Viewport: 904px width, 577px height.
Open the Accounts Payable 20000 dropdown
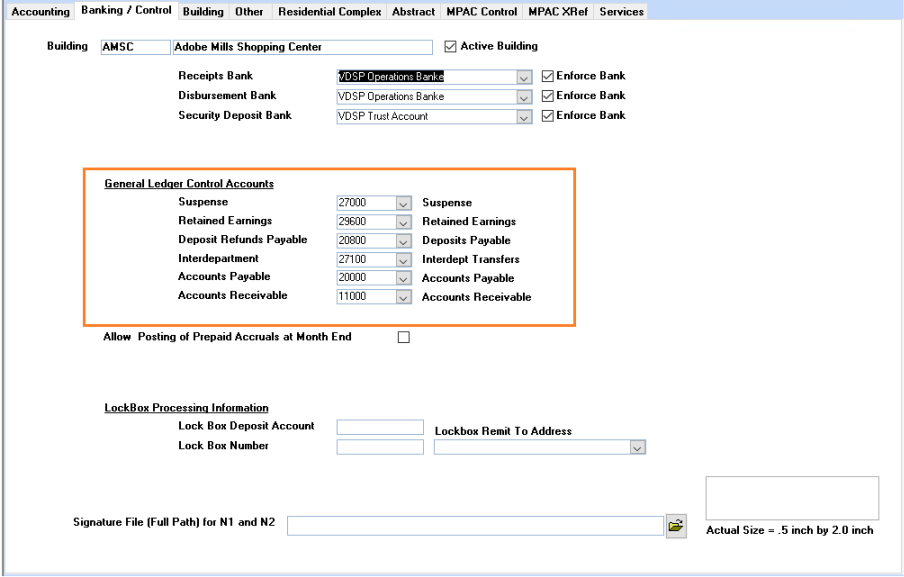point(403,278)
